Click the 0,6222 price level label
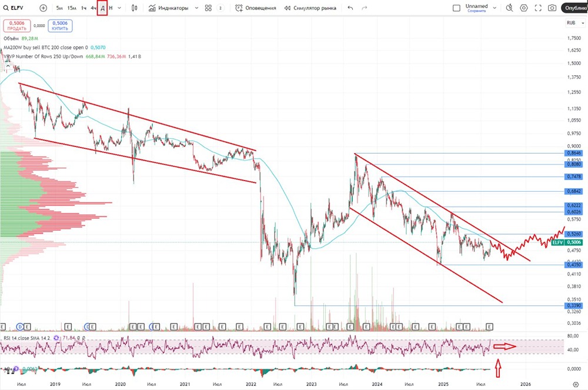 coord(574,205)
